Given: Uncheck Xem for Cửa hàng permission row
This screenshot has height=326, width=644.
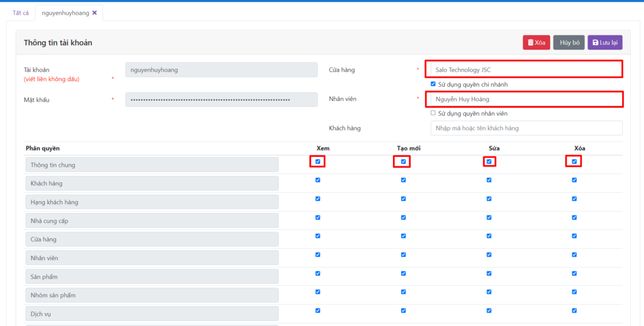Looking at the screenshot, I should click(x=318, y=236).
